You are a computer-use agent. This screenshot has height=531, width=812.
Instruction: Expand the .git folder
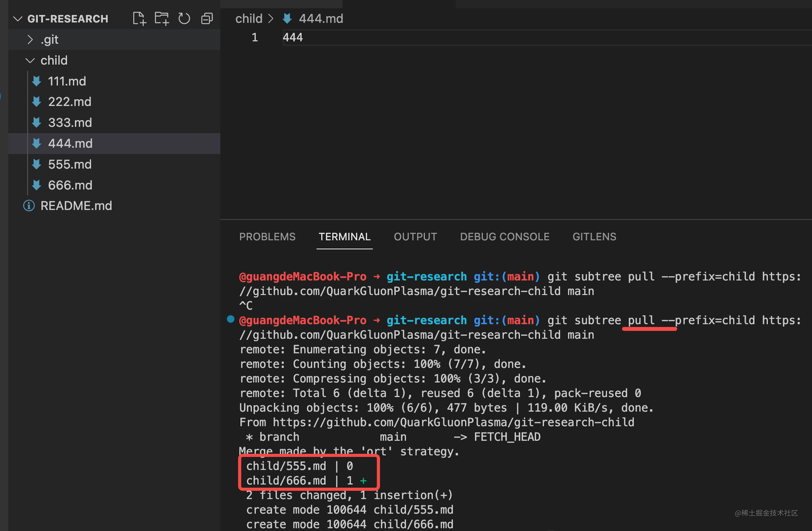coord(30,39)
